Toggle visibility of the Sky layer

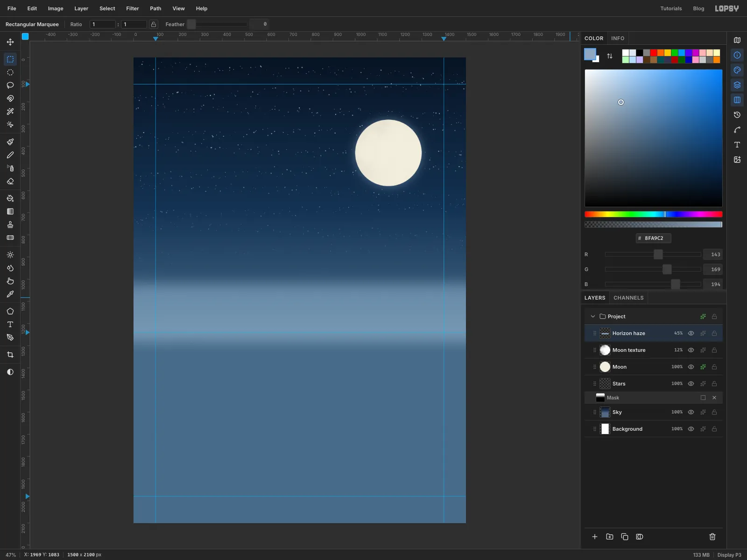(691, 412)
